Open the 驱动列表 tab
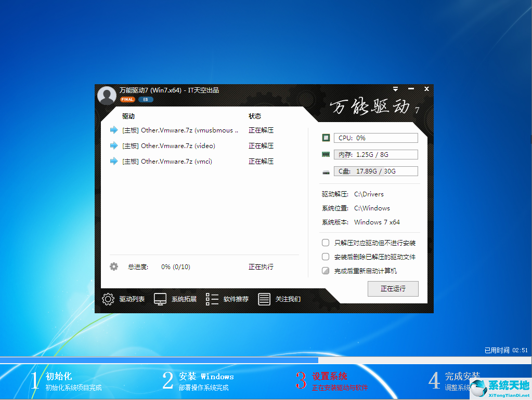The image size is (532, 400). click(132, 299)
